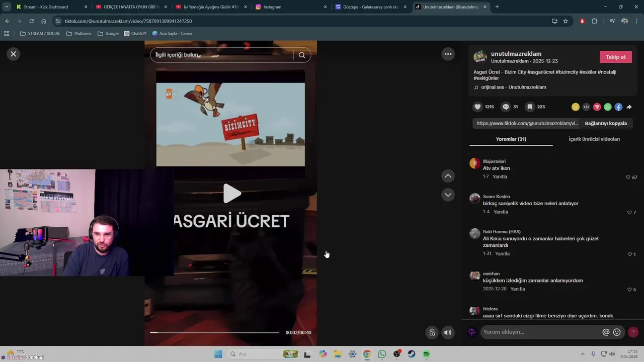Like Soner Keskin's comment heart
This screenshot has height=362, width=644.
pos(629,213)
